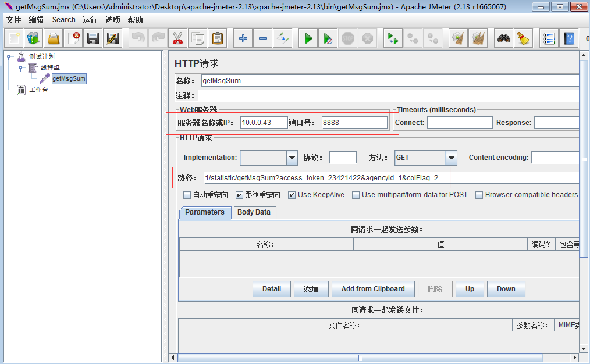Click the 线程组 spool icon

click(33, 67)
